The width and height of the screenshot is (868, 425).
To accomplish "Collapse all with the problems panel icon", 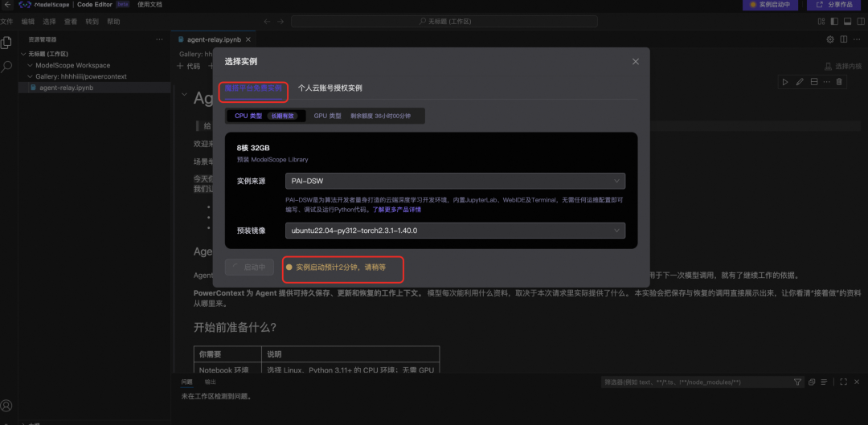I will point(812,382).
